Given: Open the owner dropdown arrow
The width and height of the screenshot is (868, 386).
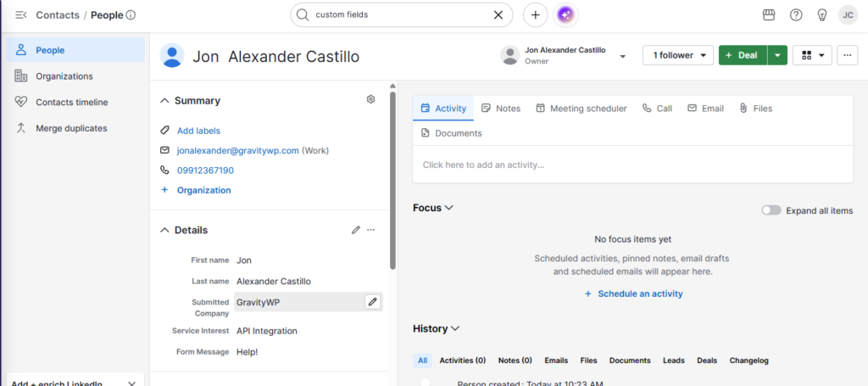Looking at the screenshot, I should (x=623, y=56).
